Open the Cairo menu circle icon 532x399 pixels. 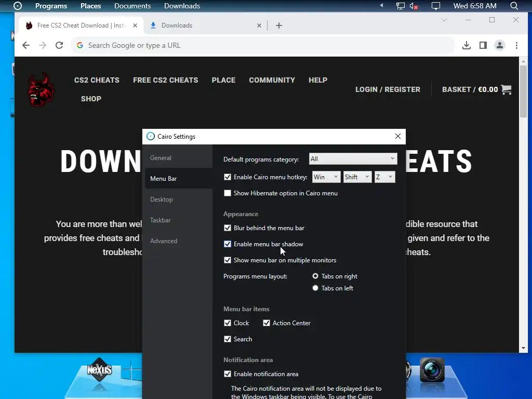point(18,6)
